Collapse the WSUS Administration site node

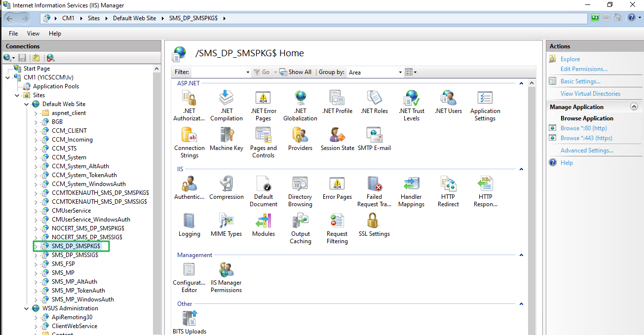tap(27, 308)
